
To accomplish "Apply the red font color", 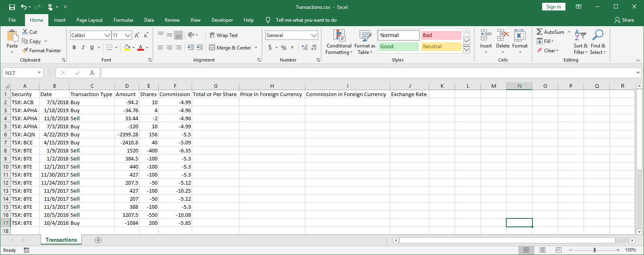I will [x=141, y=47].
